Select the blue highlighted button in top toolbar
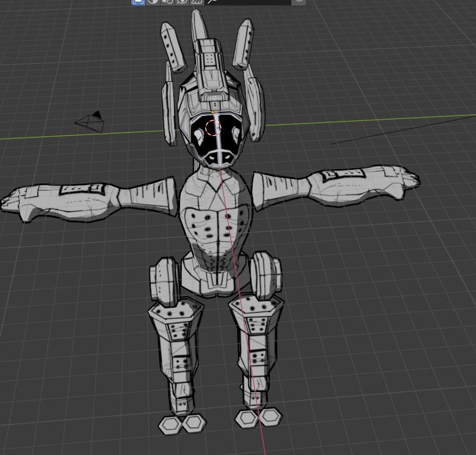 click(138, 2)
